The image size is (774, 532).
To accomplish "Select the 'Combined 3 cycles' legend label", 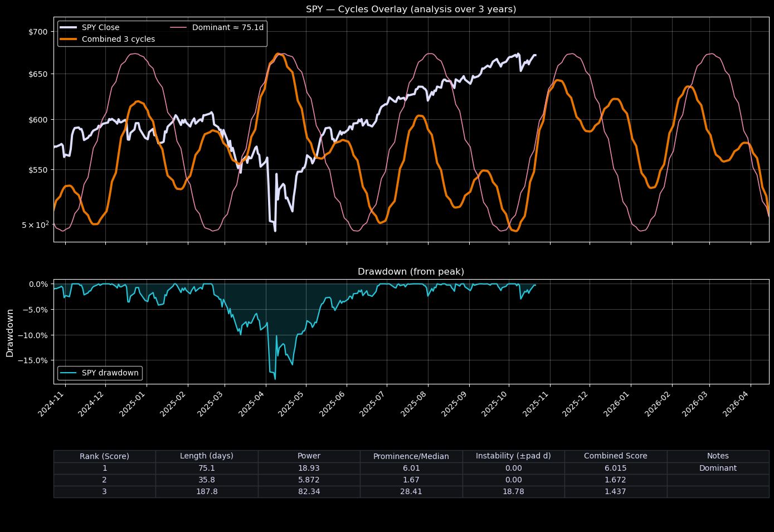I will [x=118, y=39].
